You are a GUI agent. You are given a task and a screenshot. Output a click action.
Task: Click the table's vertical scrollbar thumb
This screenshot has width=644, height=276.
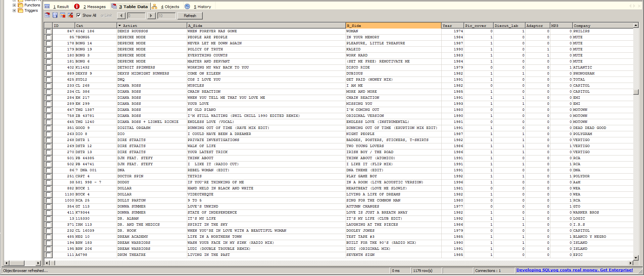[x=636, y=92]
